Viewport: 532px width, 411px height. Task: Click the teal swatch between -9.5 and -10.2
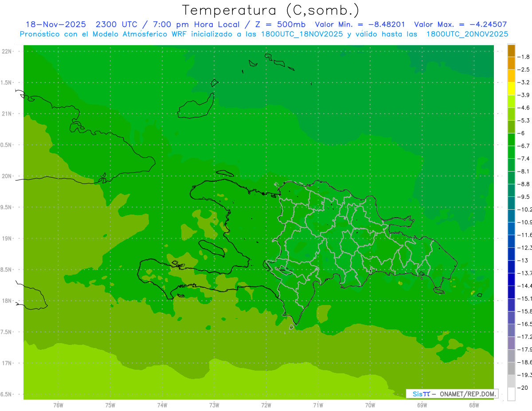click(x=511, y=203)
